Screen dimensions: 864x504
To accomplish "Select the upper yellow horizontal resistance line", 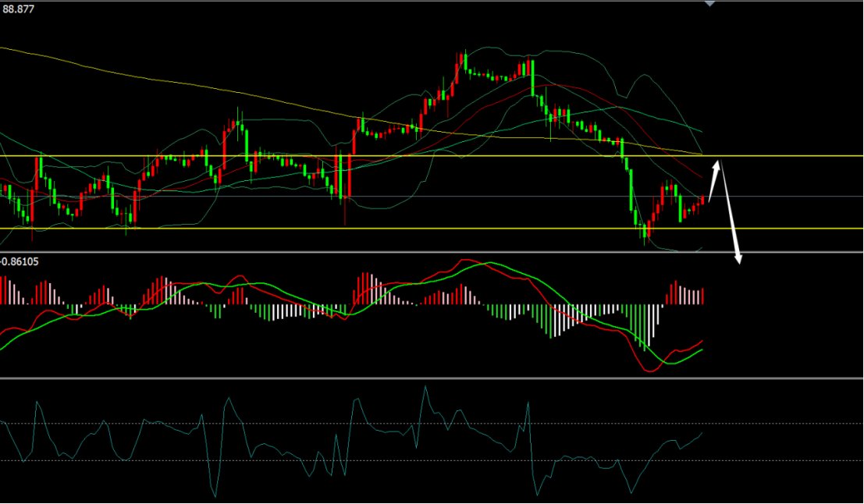I will point(432,156).
